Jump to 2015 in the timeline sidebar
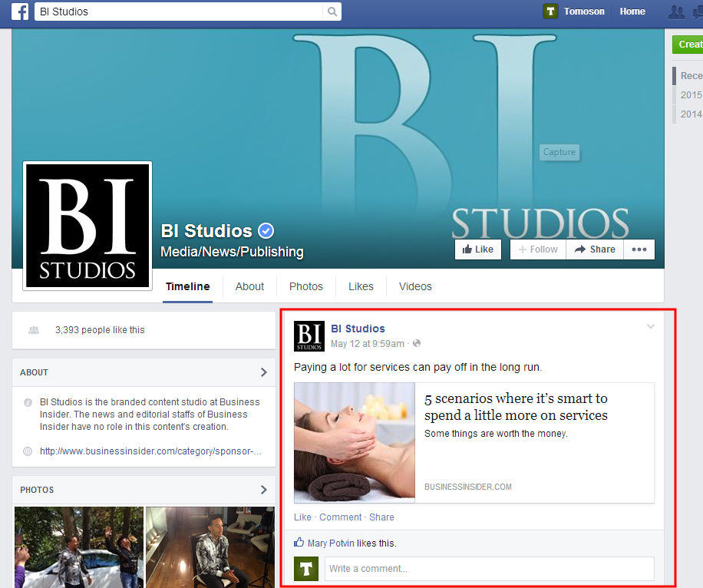703x588 pixels. point(691,94)
